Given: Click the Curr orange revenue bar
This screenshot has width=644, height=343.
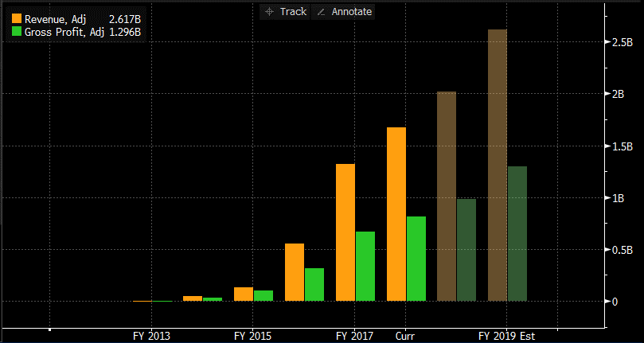Looking at the screenshot, I should [396, 214].
